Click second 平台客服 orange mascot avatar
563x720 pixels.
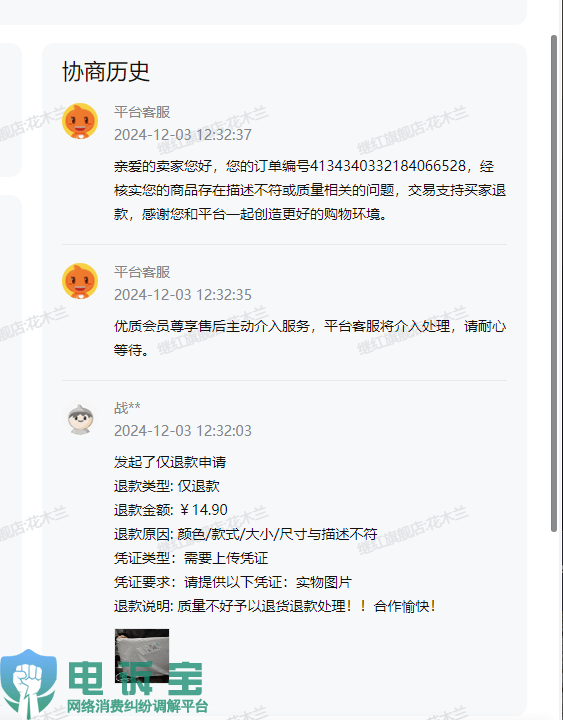pyautogui.click(x=80, y=281)
